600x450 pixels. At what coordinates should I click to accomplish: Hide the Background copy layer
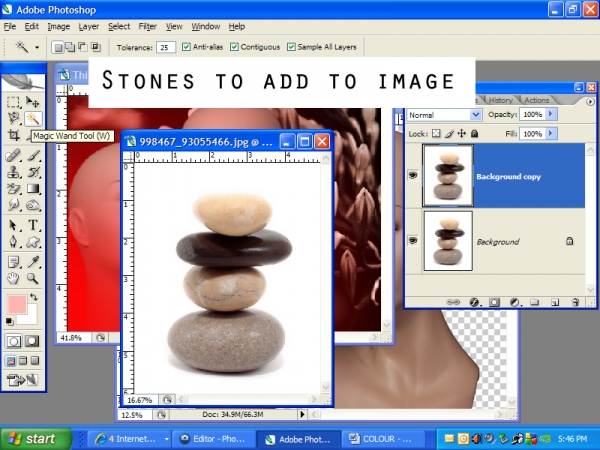413,175
